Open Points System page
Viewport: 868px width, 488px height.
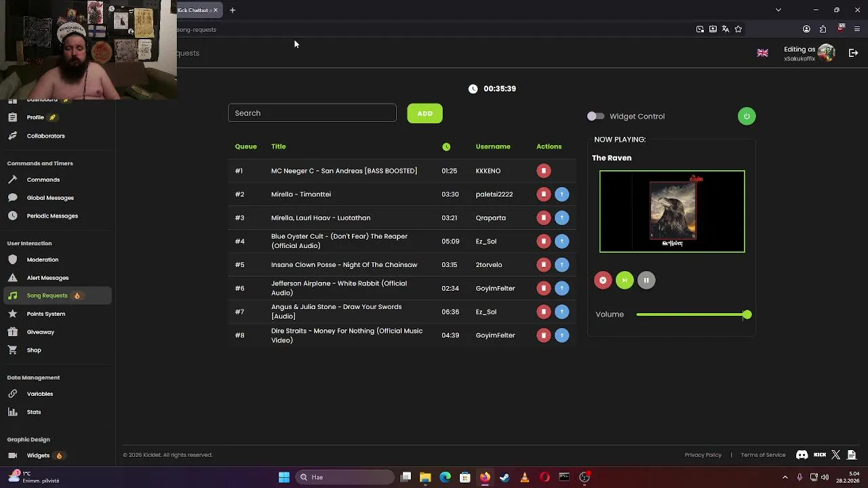pyautogui.click(x=46, y=314)
